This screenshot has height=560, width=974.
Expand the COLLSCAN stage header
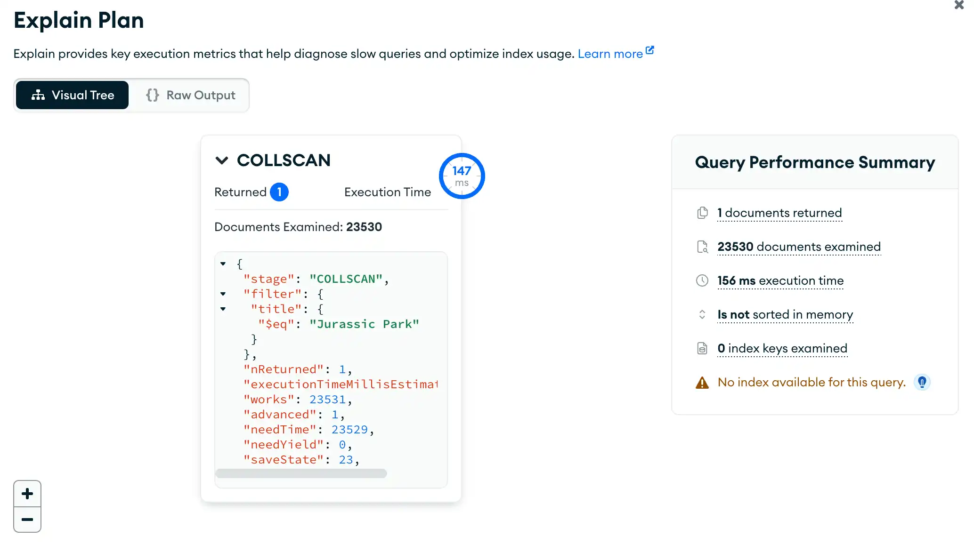click(x=222, y=160)
